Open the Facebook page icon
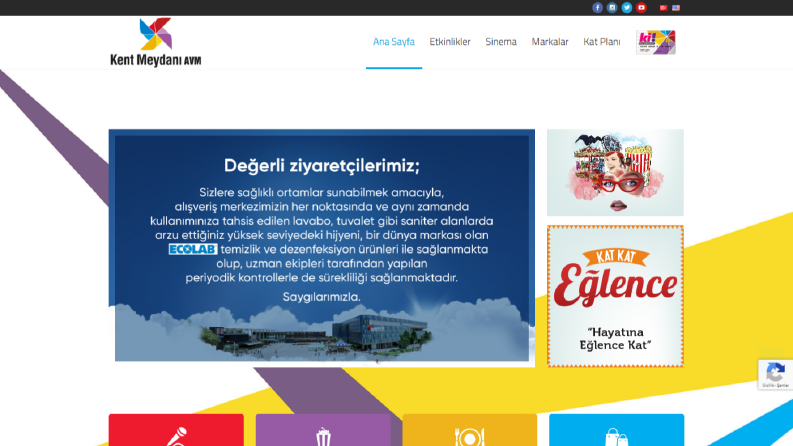Screen dimensions: 793x446 pyautogui.click(x=597, y=8)
